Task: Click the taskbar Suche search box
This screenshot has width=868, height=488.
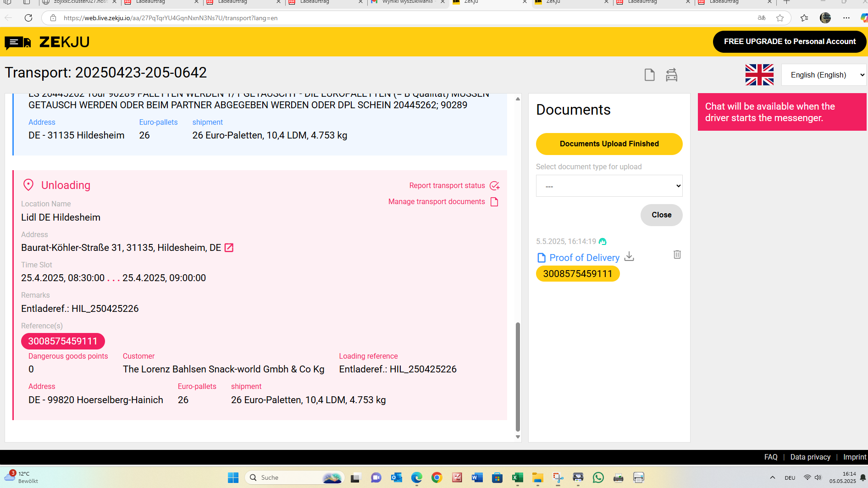Action: pos(294,477)
